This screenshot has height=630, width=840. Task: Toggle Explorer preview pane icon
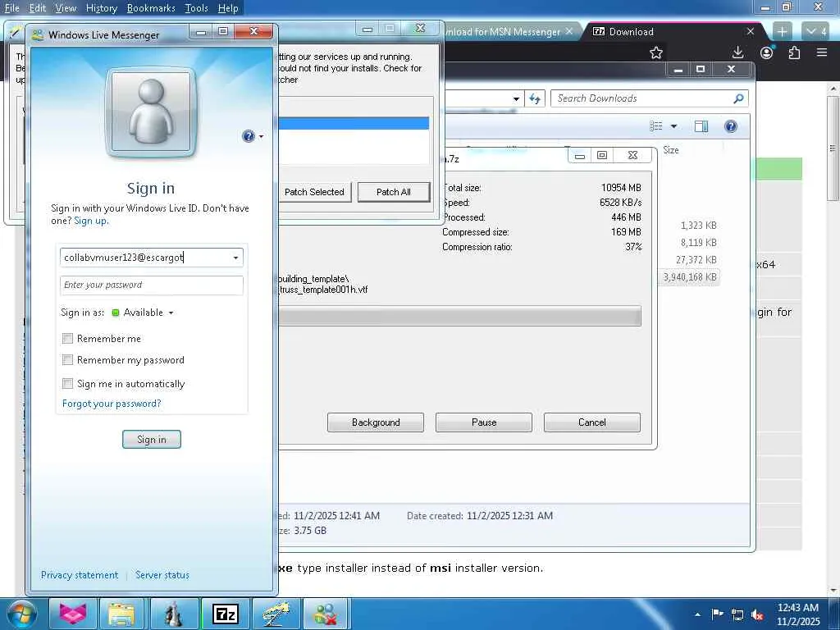click(x=701, y=126)
